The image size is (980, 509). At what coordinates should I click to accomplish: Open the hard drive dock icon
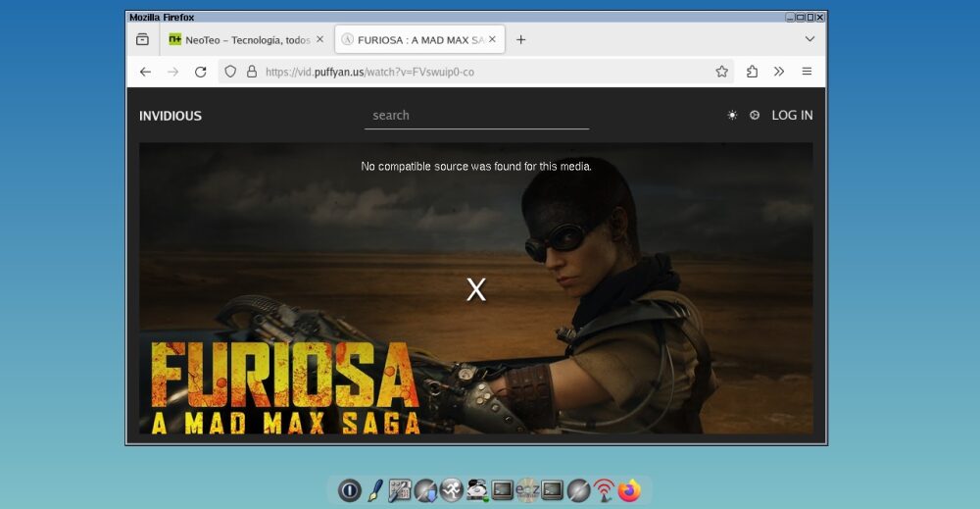point(477,490)
